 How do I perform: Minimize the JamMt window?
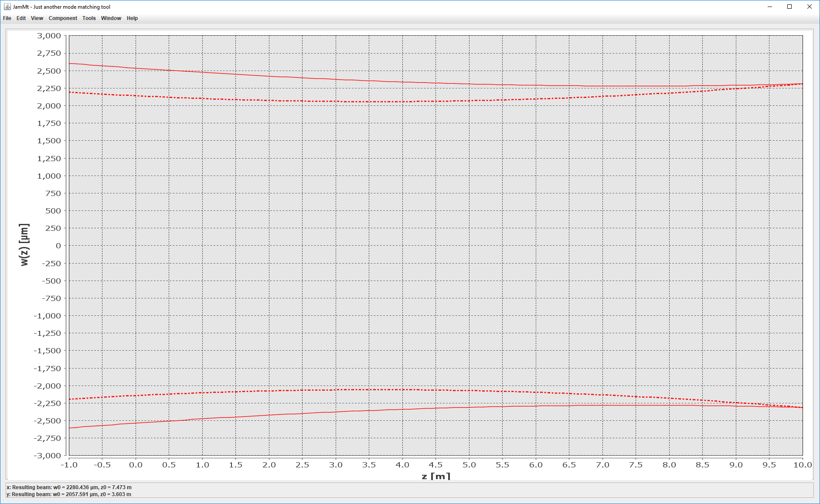pyautogui.click(x=770, y=7)
